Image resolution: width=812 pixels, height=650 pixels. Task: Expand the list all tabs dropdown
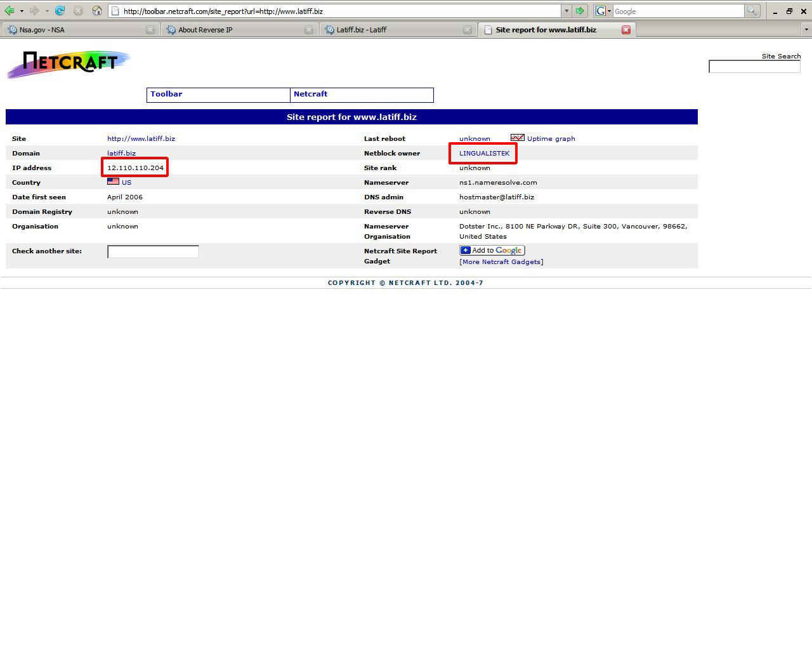806,30
